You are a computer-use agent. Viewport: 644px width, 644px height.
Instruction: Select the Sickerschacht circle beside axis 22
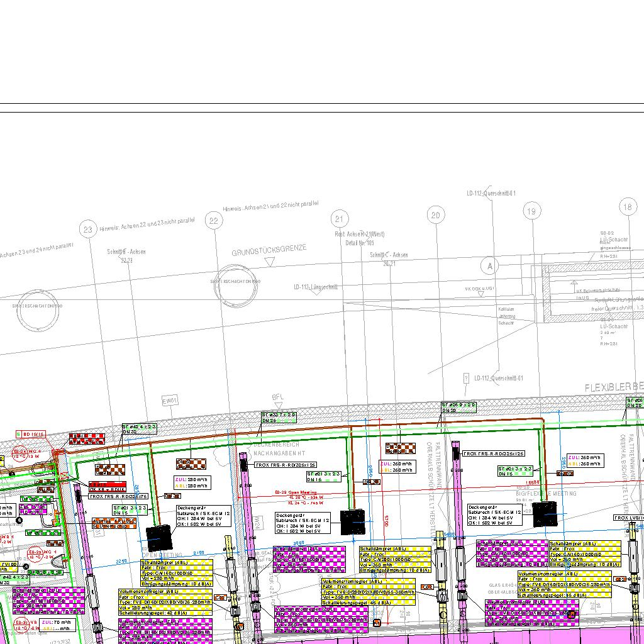[x=237, y=282]
